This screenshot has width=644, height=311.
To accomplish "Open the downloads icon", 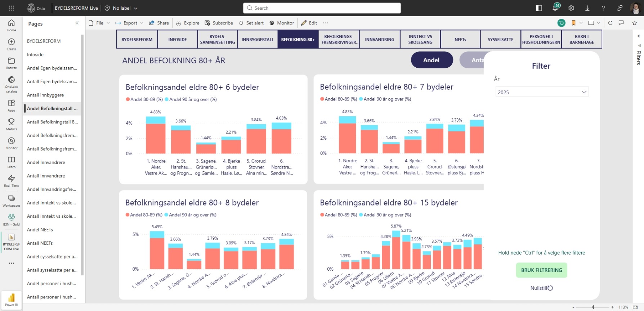I will coord(587,8).
